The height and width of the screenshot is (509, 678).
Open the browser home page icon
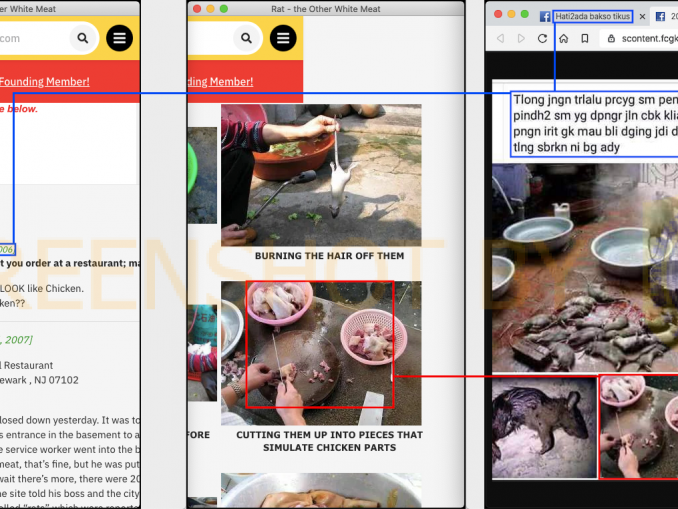point(563,38)
